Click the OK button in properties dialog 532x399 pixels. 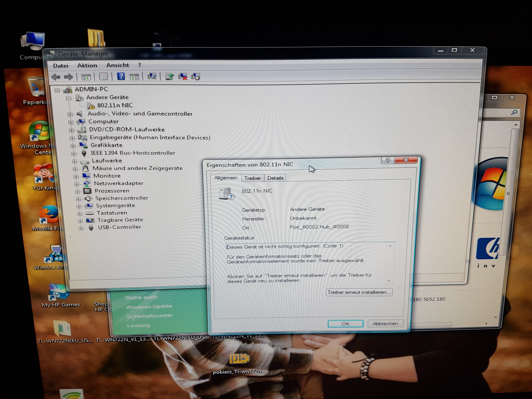click(x=345, y=324)
